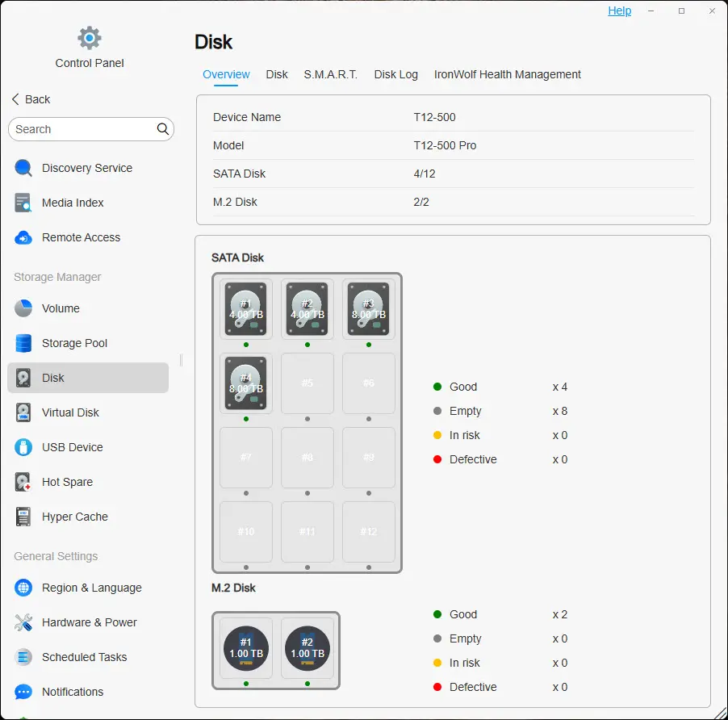Click the Storage Manager section header
Image resolution: width=728 pixels, height=720 pixels.
tap(57, 277)
